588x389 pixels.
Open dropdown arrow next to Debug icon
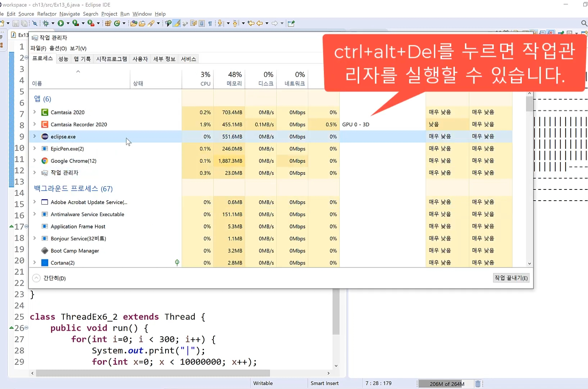pos(53,23)
